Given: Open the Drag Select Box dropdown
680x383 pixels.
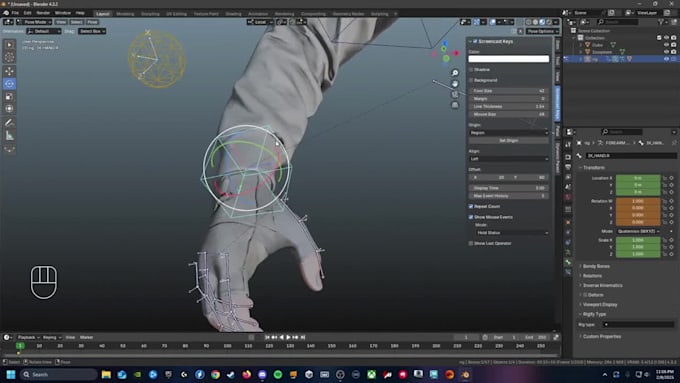Looking at the screenshot, I should point(92,31).
